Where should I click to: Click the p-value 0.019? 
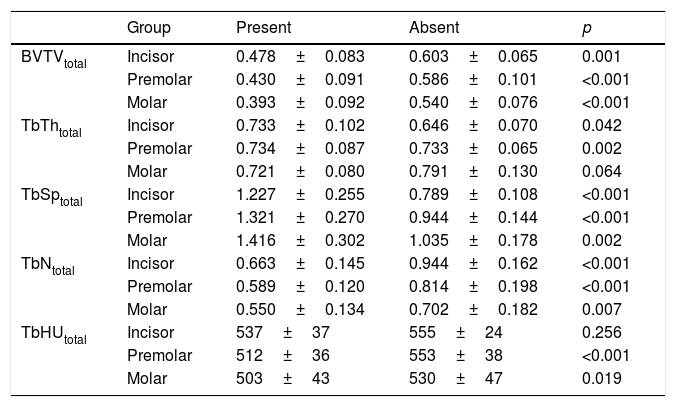601,379
